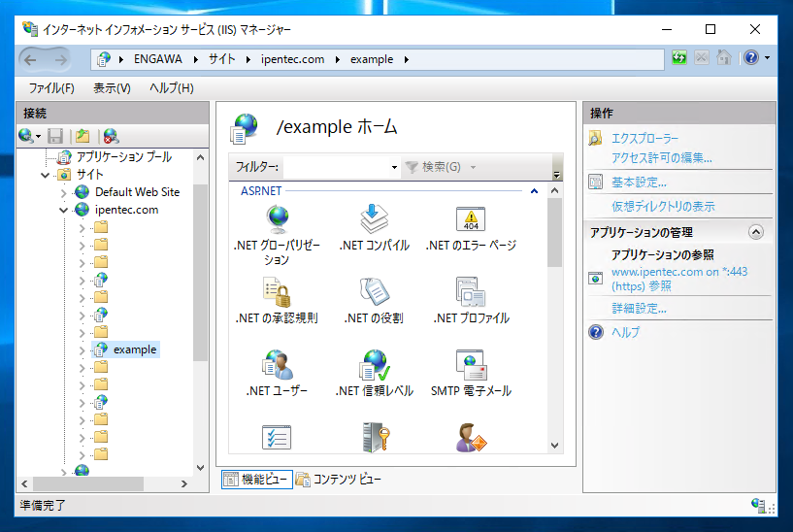Viewport: 793px width, 532px height.
Task: Click the feature view options button beside 検索
Action: click(556, 167)
